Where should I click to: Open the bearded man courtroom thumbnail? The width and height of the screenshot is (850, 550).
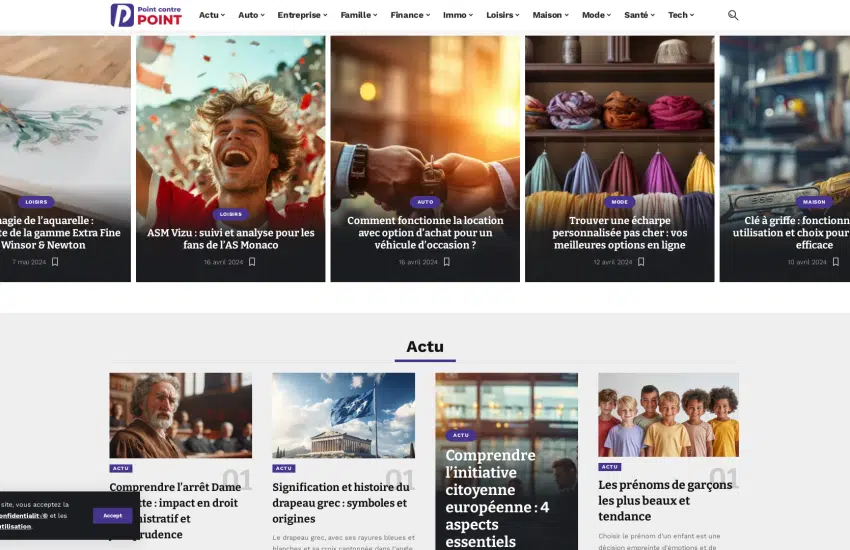pos(181,415)
